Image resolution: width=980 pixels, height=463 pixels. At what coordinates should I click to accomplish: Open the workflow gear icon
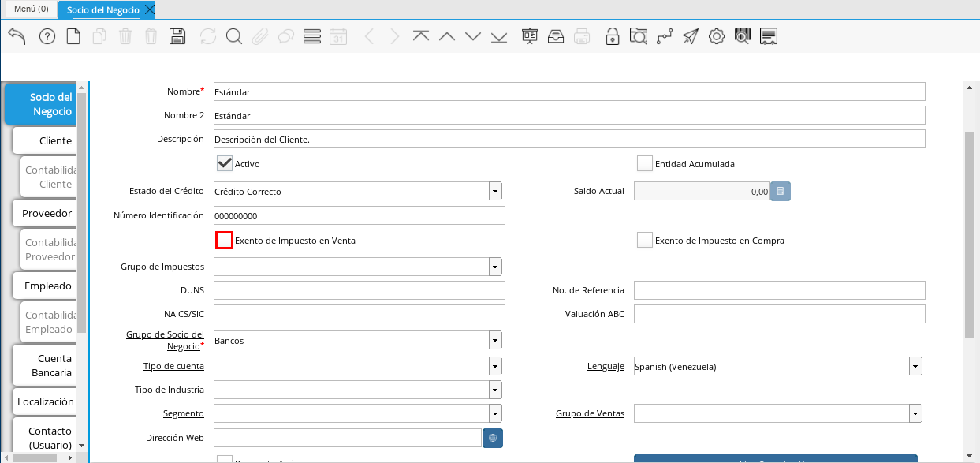pos(716,36)
